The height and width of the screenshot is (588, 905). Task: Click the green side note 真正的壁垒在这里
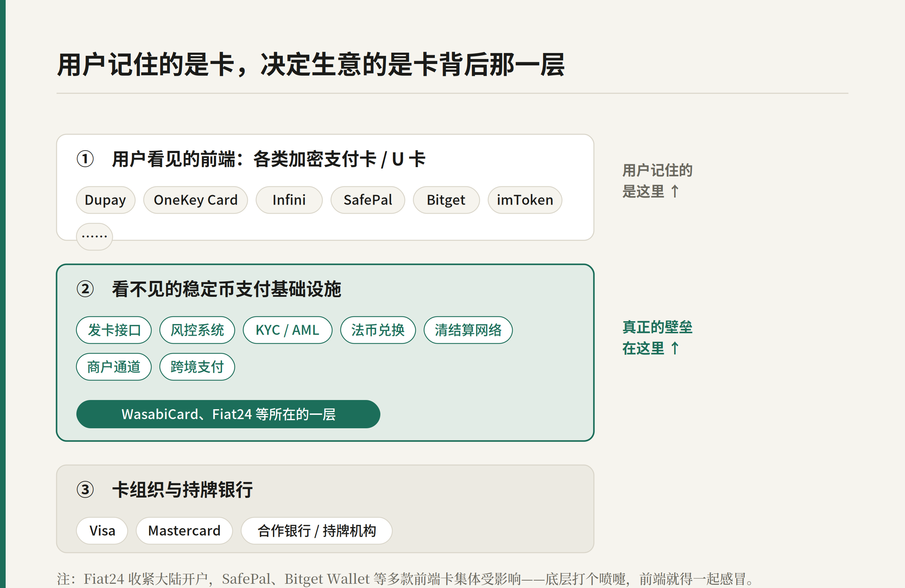click(x=657, y=337)
